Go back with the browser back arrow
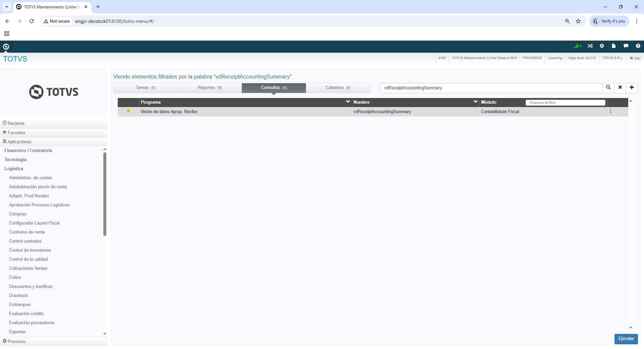Screen dimensions: 644x349 click(7, 21)
